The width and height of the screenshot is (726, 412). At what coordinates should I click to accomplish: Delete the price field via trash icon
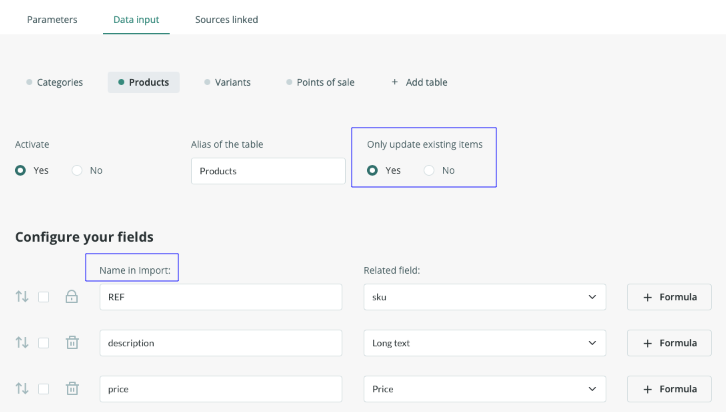pyautogui.click(x=72, y=388)
